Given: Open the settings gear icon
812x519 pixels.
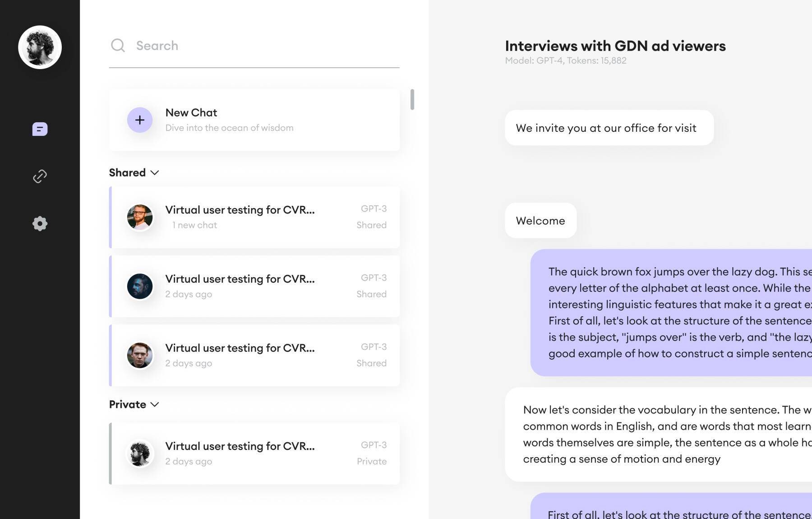Looking at the screenshot, I should pos(40,223).
